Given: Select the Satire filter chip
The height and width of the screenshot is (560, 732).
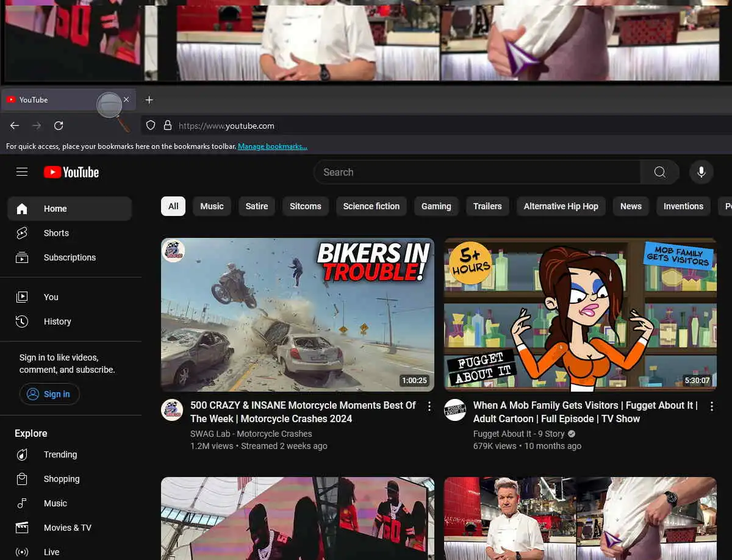Looking at the screenshot, I should [257, 206].
